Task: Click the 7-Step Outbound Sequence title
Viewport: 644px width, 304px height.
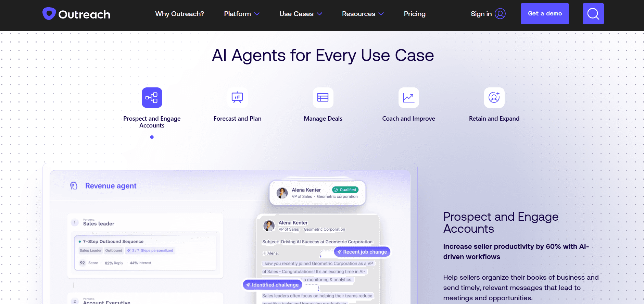Action: point(113,241)
